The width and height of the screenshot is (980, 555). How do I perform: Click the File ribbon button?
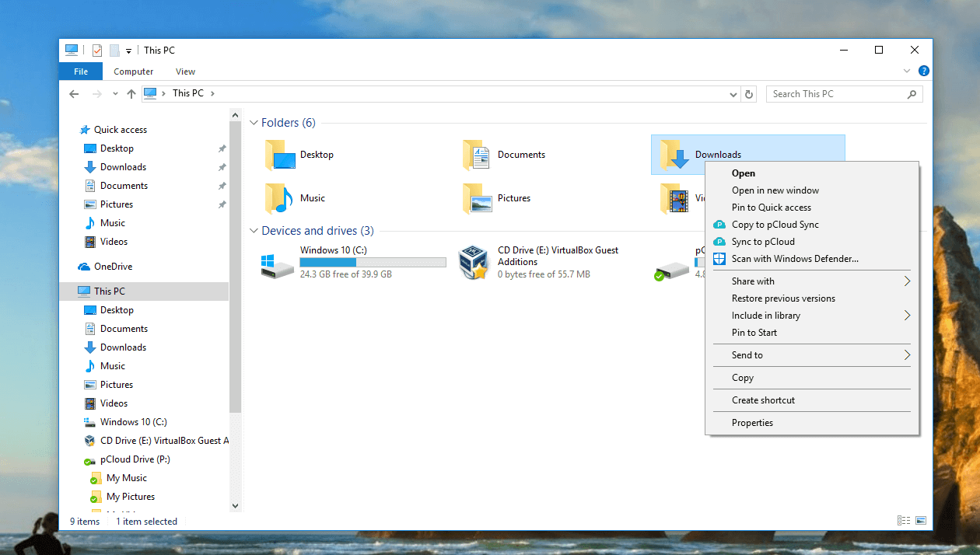(81, 72)
